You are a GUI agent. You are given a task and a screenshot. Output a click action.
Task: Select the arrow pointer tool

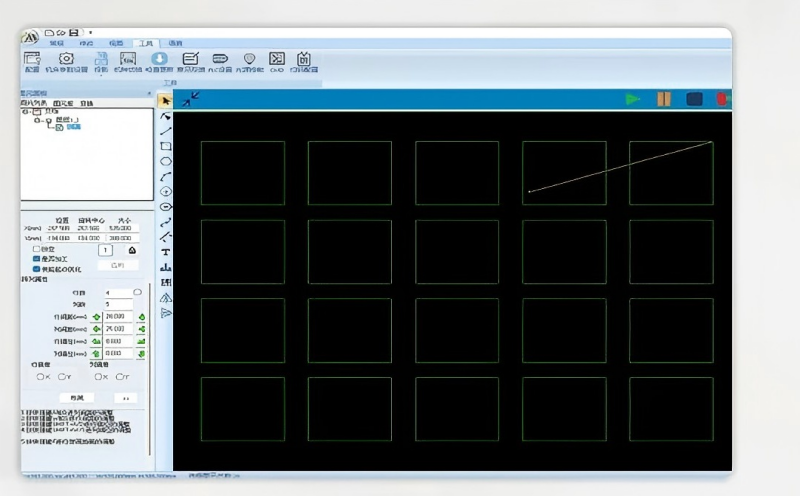[166, 101]
